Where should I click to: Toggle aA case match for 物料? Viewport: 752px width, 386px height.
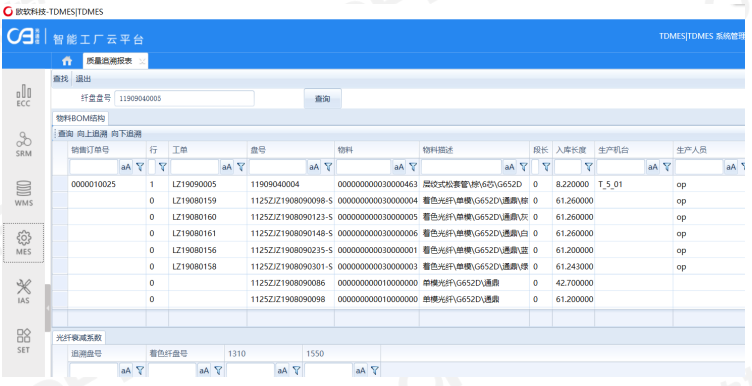[x=399, y=167]
